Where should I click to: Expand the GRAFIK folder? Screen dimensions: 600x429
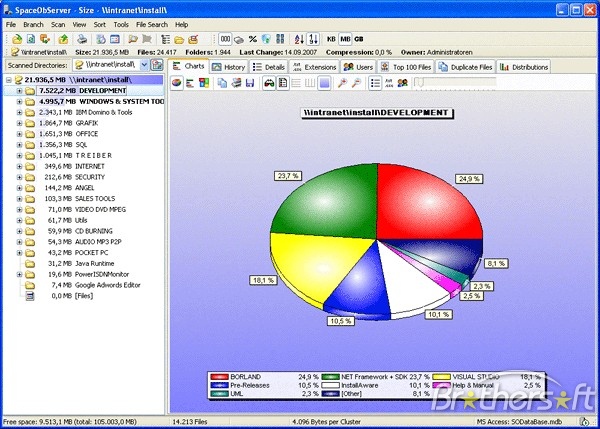pos(19,123)
